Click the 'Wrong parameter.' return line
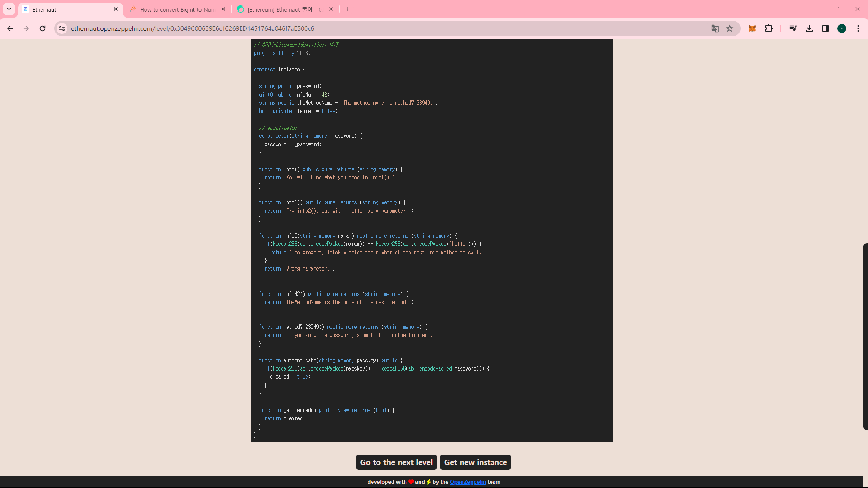Viewport: 868px width, 488px height. point(300,269)
